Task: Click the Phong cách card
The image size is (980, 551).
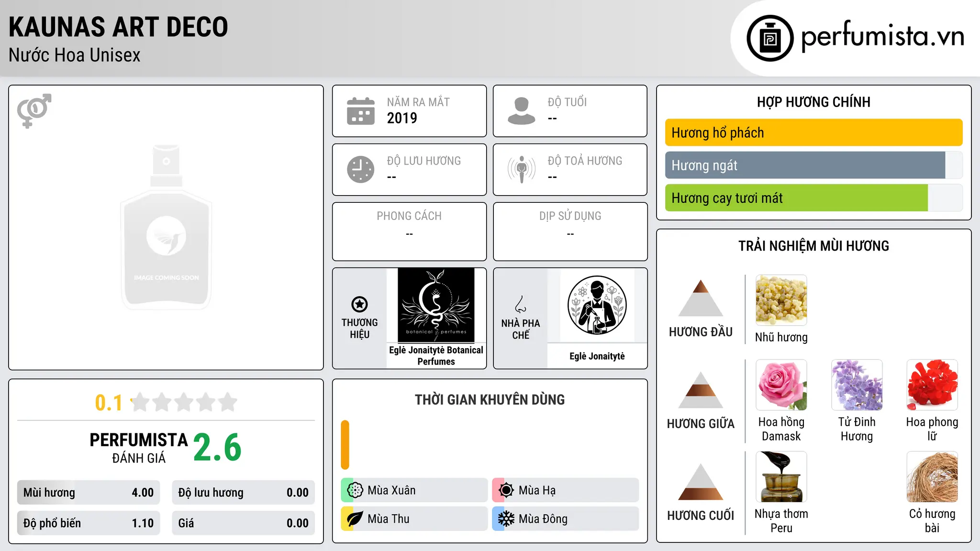Action: 409,231
